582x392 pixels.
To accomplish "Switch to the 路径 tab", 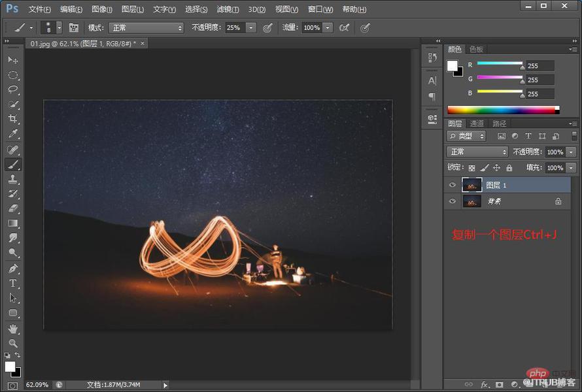I will tap(499, 123).
